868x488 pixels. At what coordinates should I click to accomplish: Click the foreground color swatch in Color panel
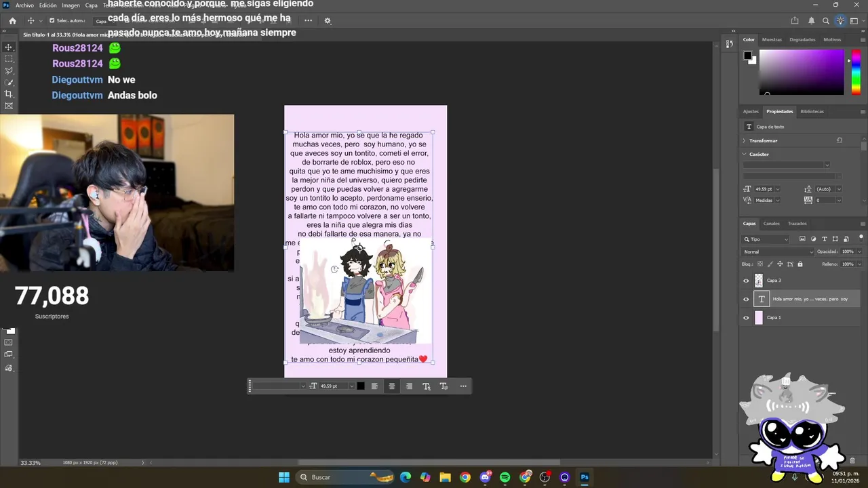(747, 56)
